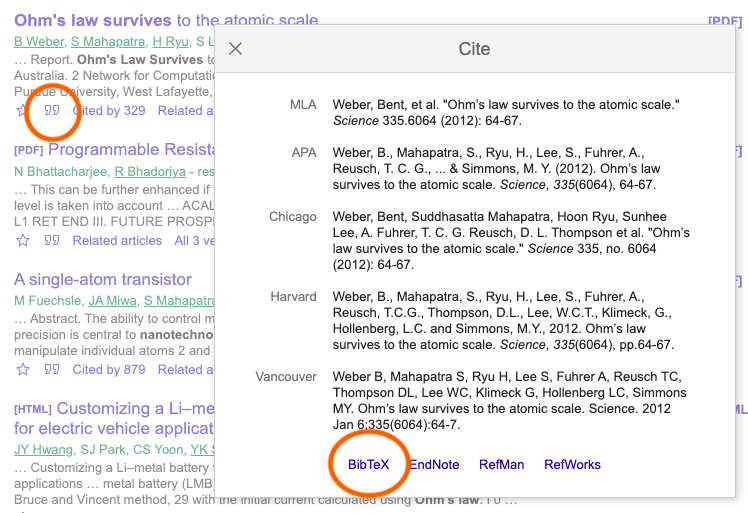View Cited by 329 articles
This screenshot has height=513, width=748.
tap(109, 110)
